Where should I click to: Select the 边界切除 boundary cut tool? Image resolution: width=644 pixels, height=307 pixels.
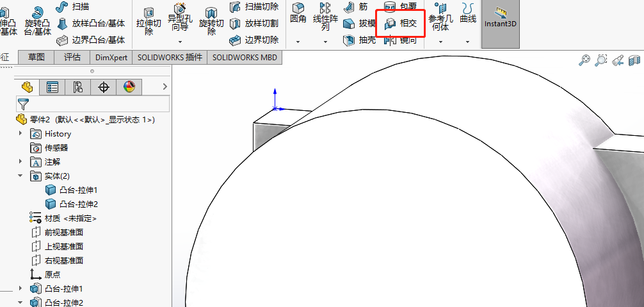click(254, 40)
